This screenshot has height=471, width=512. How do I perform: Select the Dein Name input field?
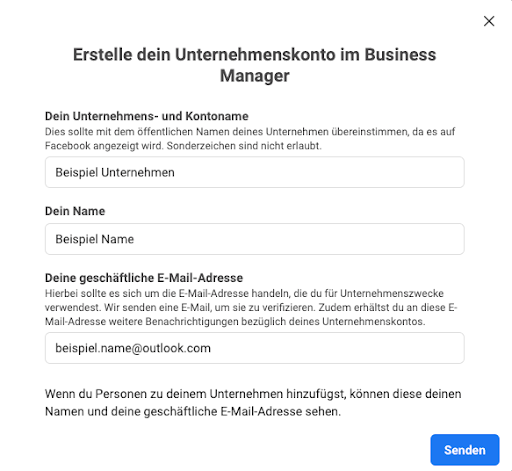point(255,239)
